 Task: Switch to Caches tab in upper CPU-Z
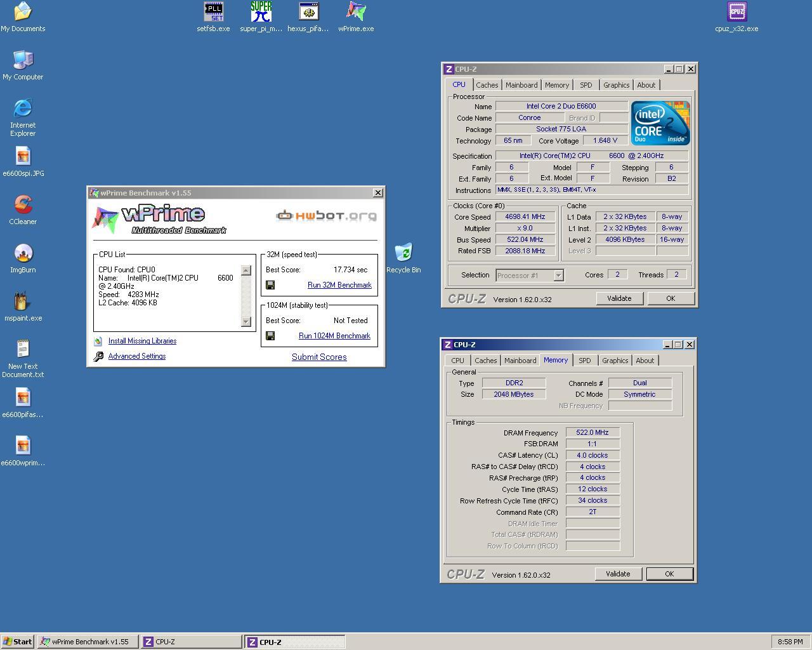[487, 85]
